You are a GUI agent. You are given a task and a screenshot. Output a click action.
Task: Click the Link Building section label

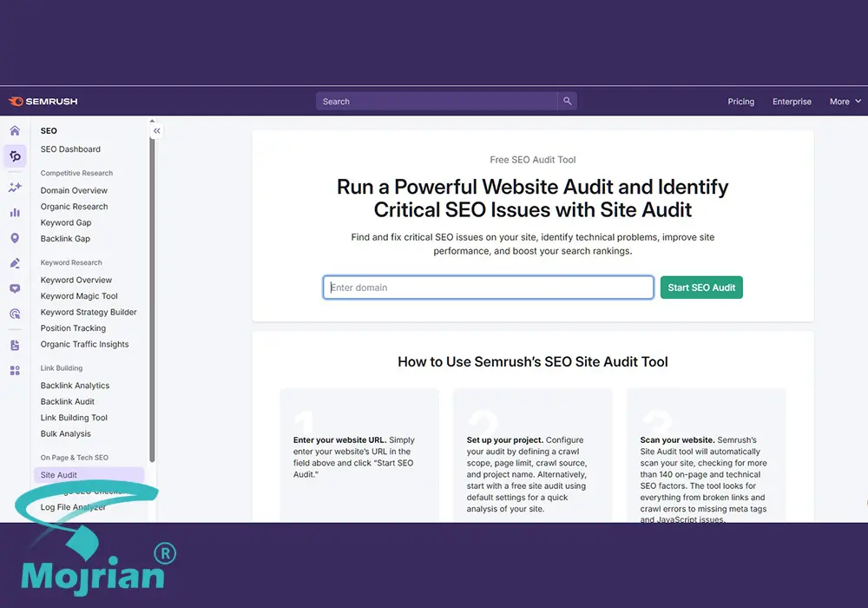(x=62, y=368)
